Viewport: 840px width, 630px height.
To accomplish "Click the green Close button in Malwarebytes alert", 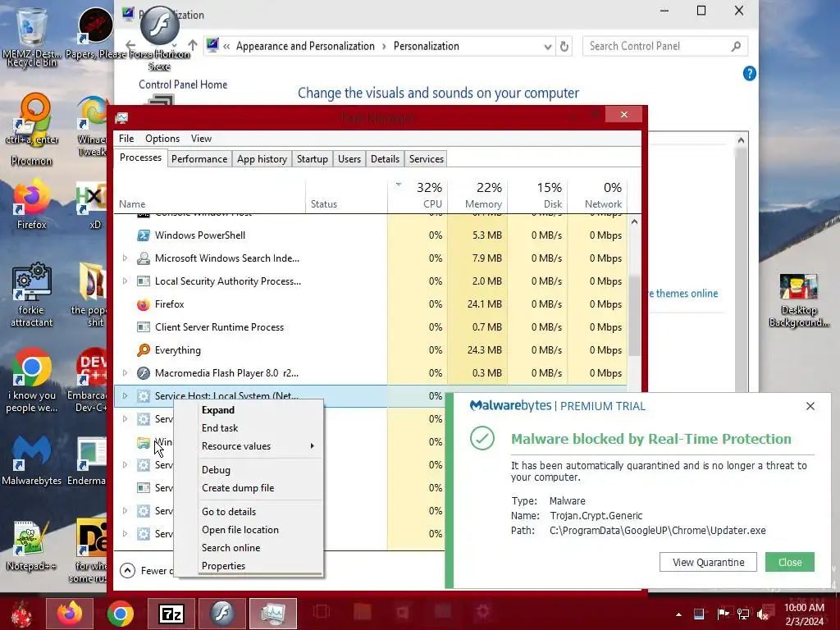I will [790, 563].
